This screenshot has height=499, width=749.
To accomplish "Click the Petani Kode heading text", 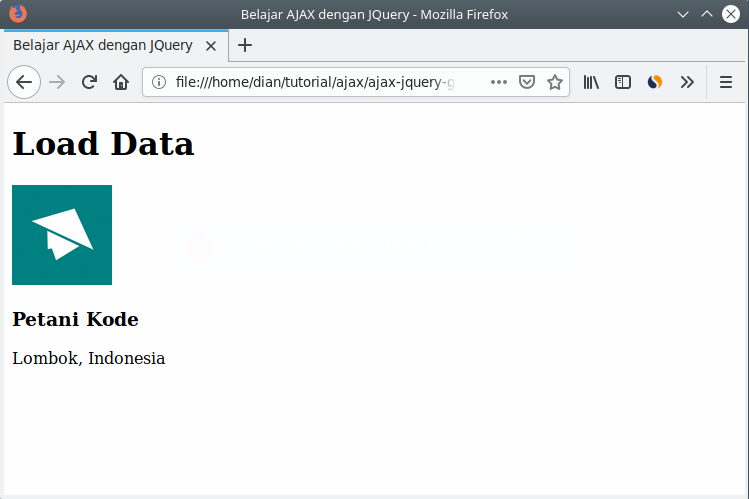I will pos(75,320).
